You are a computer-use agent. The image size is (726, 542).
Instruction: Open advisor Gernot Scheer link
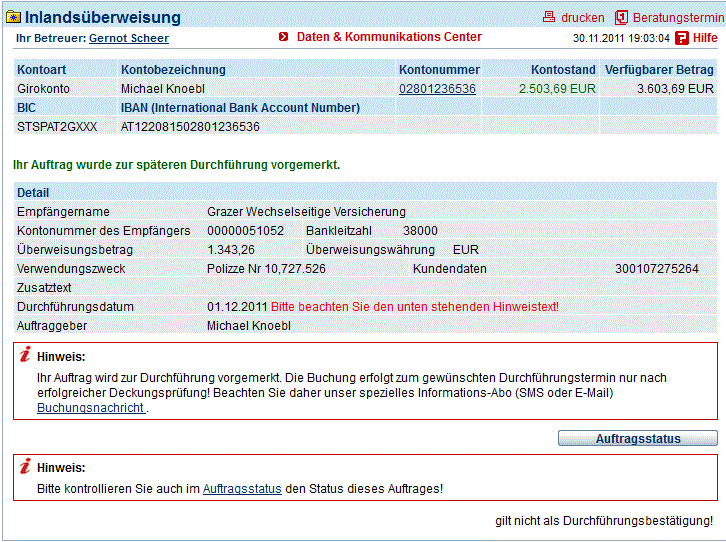[x=129, y=38]
